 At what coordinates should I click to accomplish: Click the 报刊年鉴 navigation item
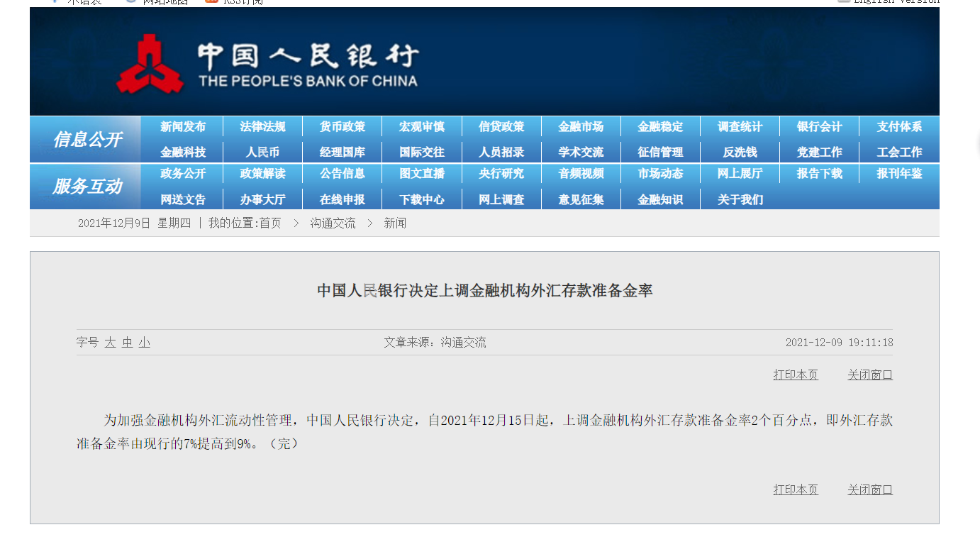pyautogui.click(x=899, y=174)
